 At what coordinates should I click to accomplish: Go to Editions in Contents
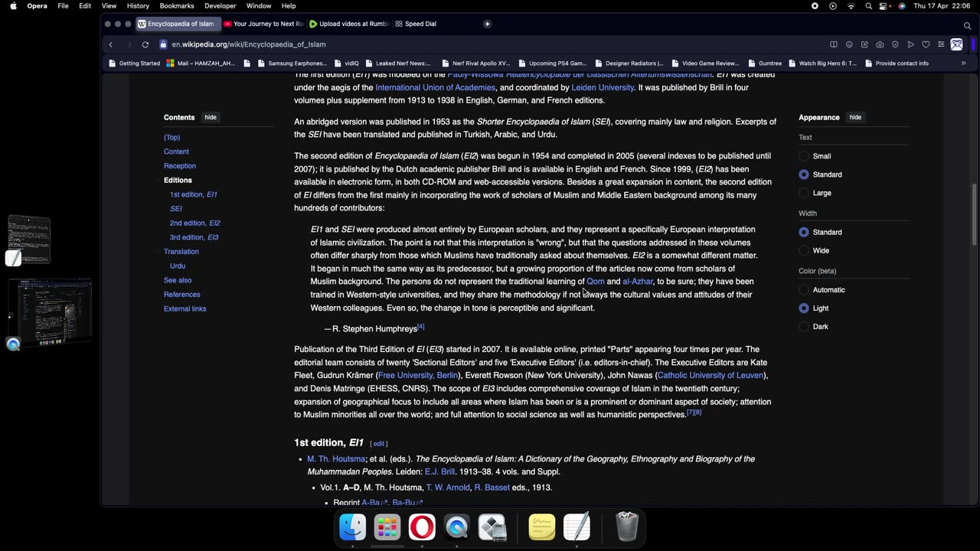pos(178,180)
